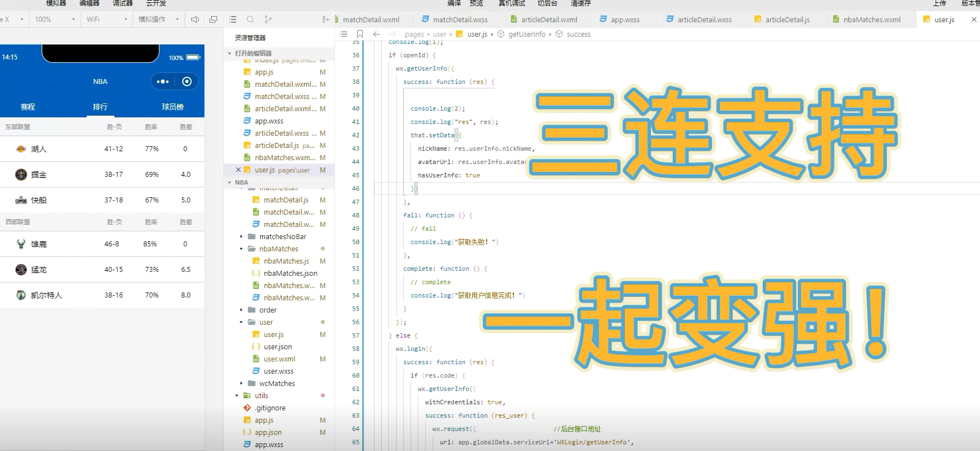Click the explorer list icon above file tree
The image size is (980, 451).
click(x=233, y=19)
